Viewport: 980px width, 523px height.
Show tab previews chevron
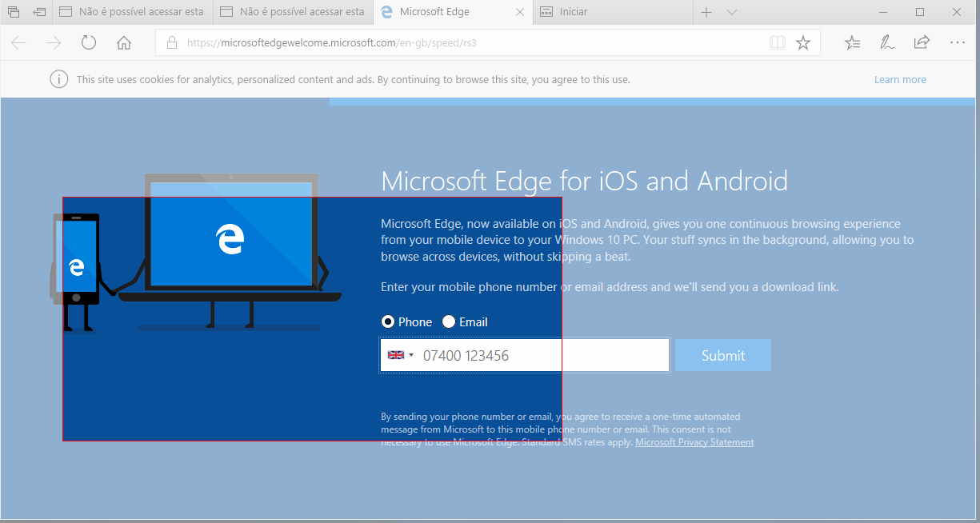[x=731, y=12]
